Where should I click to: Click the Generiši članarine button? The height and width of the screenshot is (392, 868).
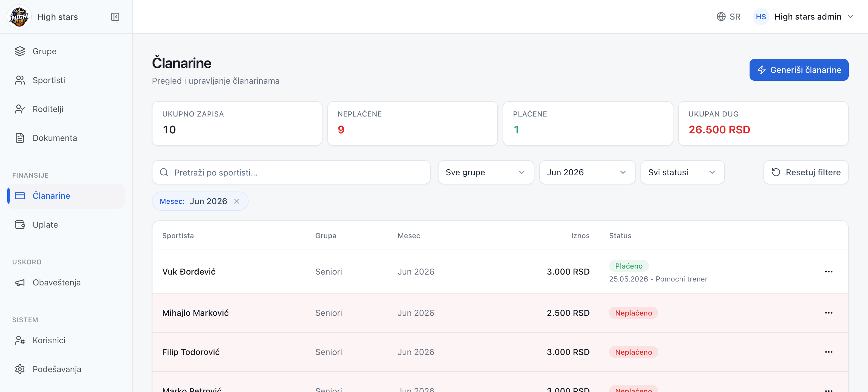coord(799,70)
